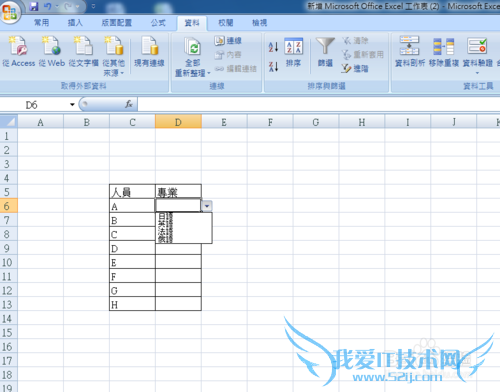Clear the applied filter
Viewport: 500px width, 392px height.
click(355, 41)
